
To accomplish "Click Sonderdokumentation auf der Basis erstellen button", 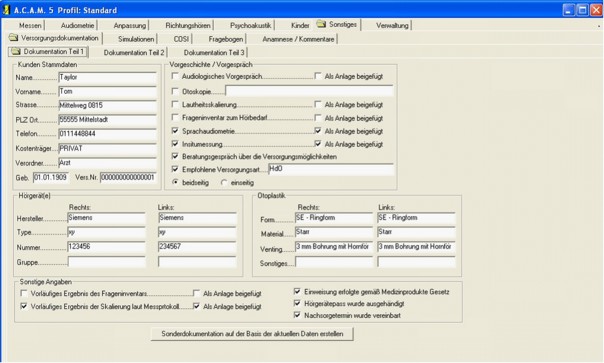I will tap(252, 334).
